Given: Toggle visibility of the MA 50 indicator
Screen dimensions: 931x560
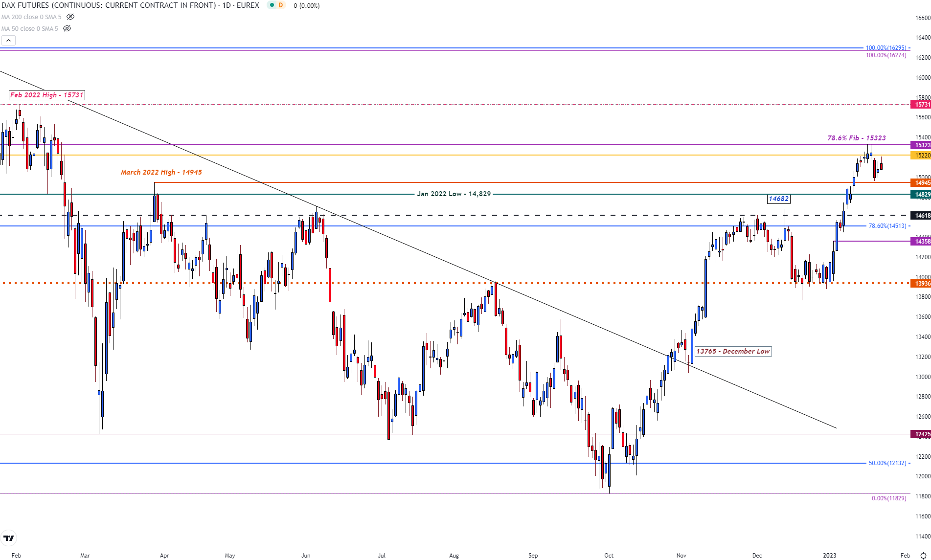Looking at the screenshot, I should (x=67, y=28).
